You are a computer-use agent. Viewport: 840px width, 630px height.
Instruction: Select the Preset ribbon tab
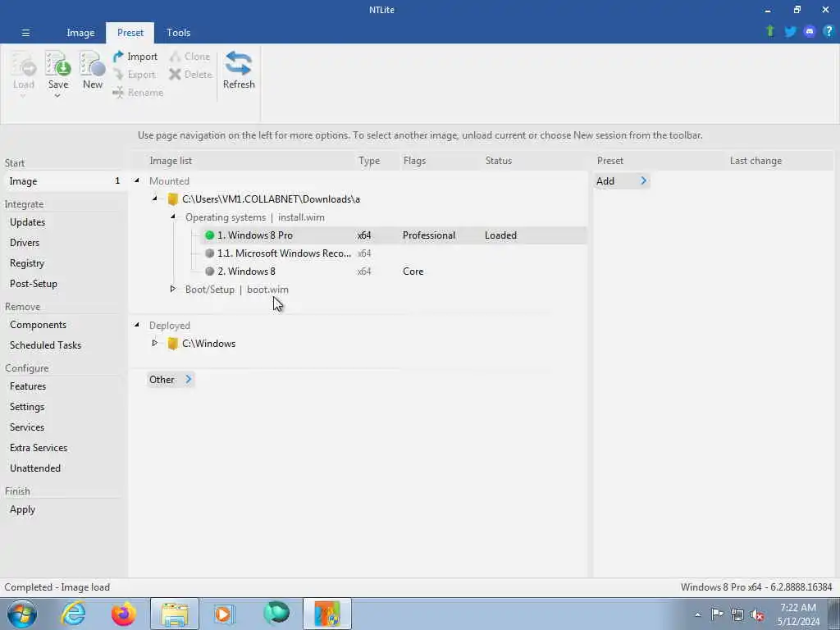coord(130,33)
